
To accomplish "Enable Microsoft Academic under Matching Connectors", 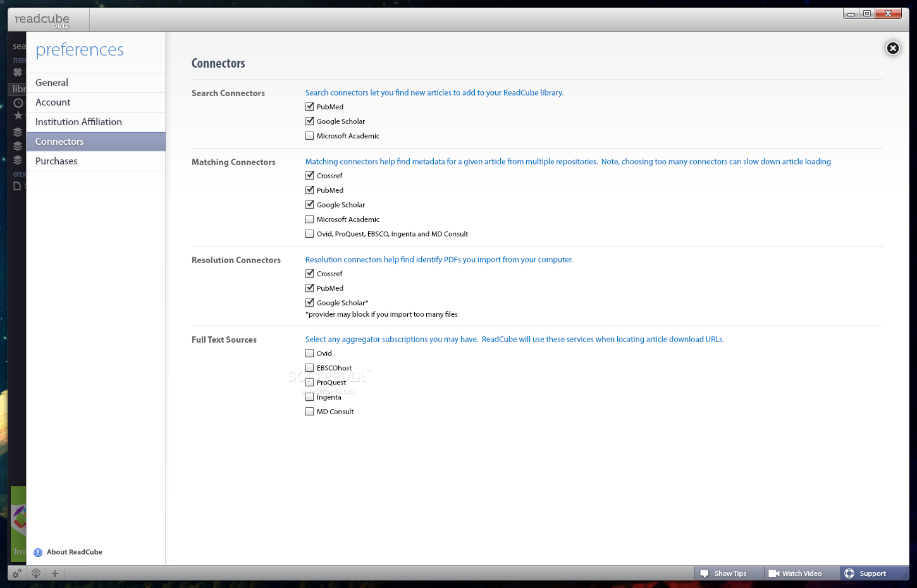I will click(310, 219).
